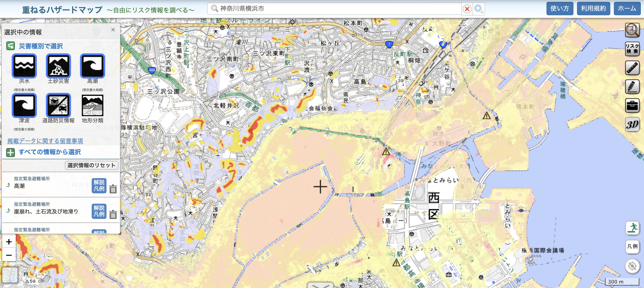Select the storm surge (高潮) hazard icon
Image resolution: width=644 pixels, height=288 pixels.
tap(93, 66)
